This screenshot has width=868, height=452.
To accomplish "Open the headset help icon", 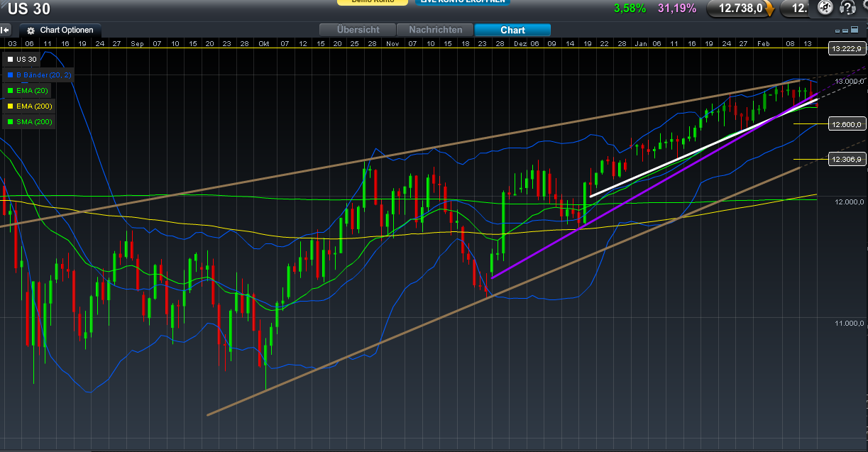I will point(847,8).
